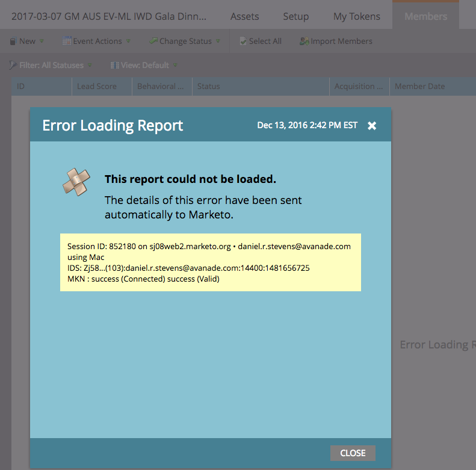Click the Select All checkmark icon
Screen dimensions: 476x470
tap(243, 41)
